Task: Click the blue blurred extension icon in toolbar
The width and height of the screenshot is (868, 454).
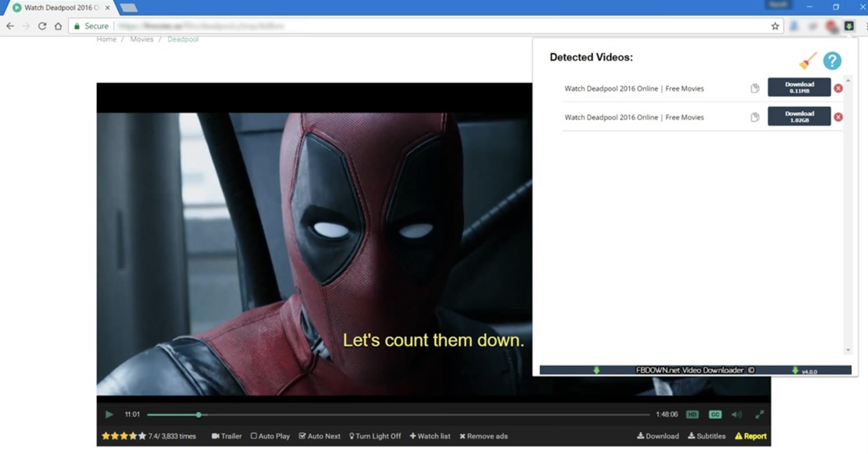Action: [x=794, y=26]
